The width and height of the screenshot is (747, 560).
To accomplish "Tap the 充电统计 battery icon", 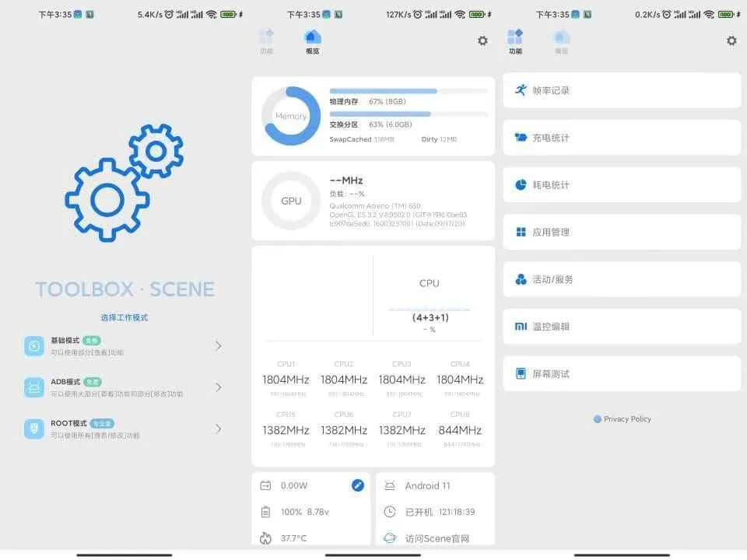I will [x=521, y=138].
